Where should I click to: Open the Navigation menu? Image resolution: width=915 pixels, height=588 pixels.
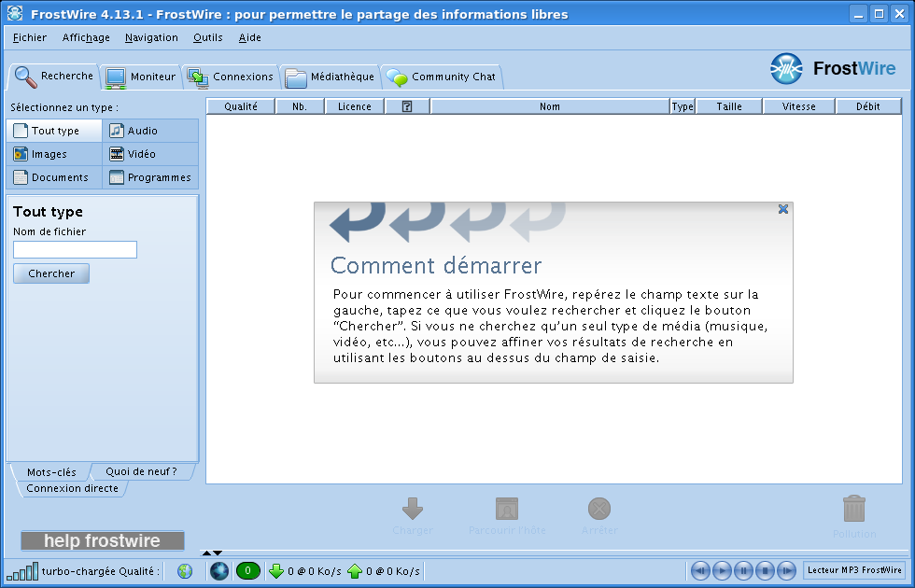[x=151, y=37]
